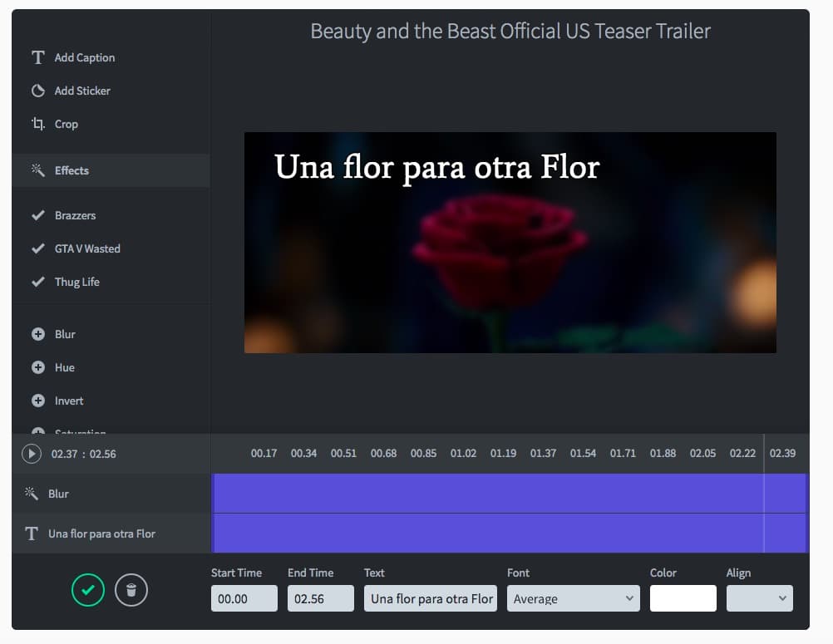The height and width of the screenshot is (644, 833).
Task: Click the Add Sticker icon
Action: pyautogui.click(x=37, y=91)
